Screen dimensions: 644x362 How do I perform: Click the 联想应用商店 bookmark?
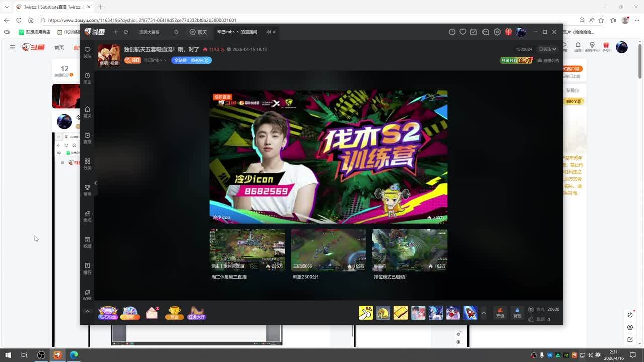(34, 32)
